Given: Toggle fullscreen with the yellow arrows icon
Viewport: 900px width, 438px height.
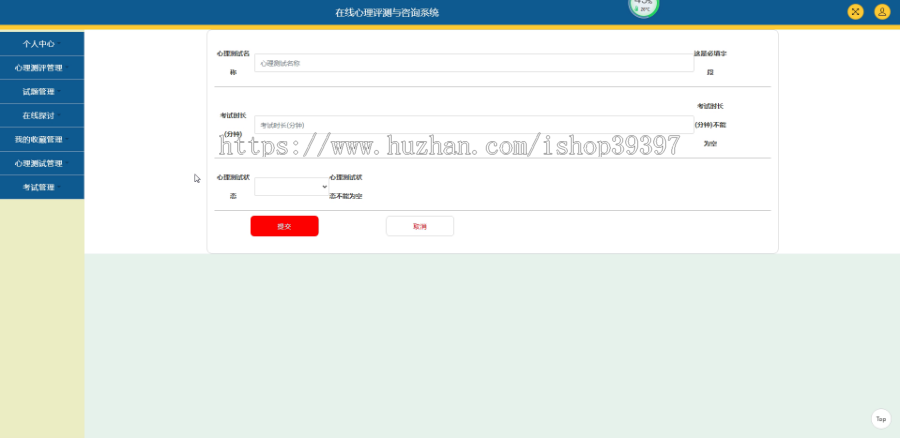Looking at the screenshot, I should click(x=855, y=12).
